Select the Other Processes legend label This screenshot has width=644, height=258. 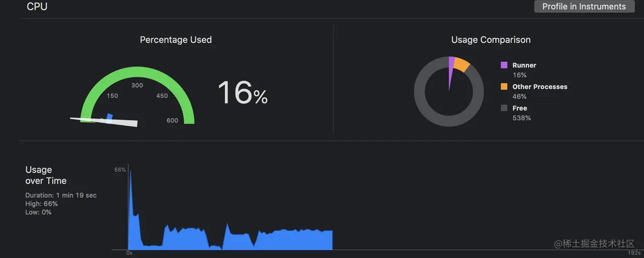point(540,87)
